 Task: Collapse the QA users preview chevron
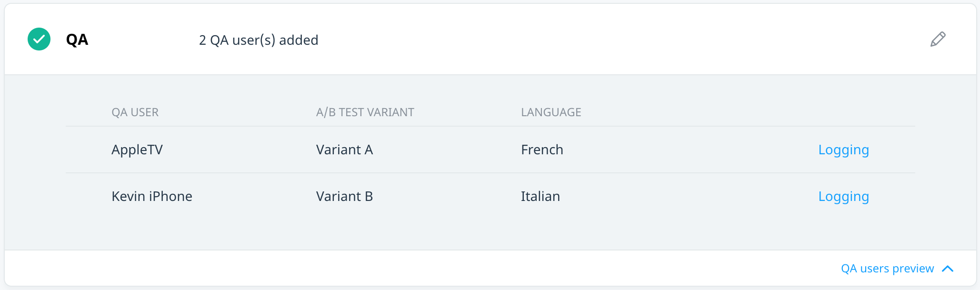pyautogui.click(x=948, y=269)
